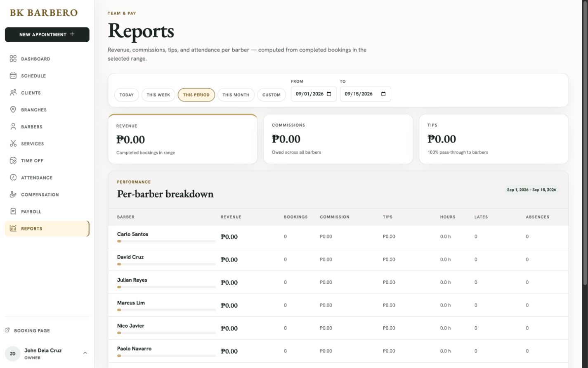
Task: Click the From date field 09/01/2026
Action: click(x=314, y=94)
